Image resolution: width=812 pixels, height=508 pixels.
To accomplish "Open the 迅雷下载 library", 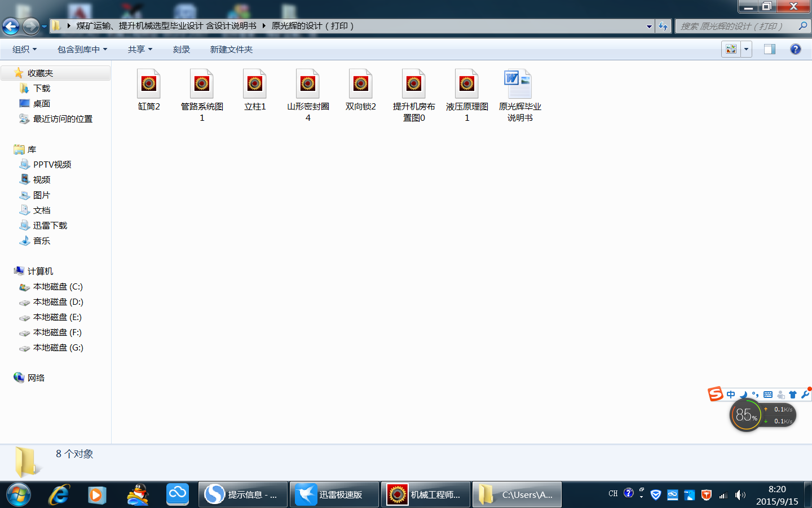I will tap(50, 226).
